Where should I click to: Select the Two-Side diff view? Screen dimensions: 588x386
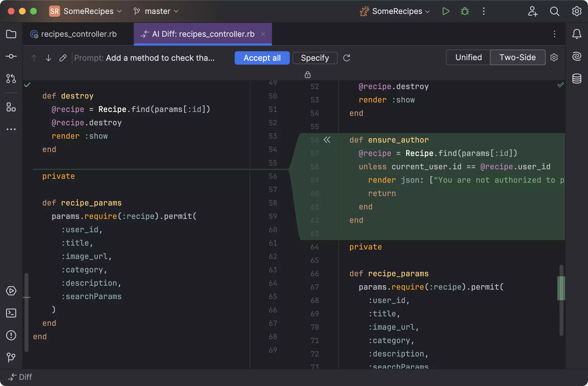tap(517, 58)
